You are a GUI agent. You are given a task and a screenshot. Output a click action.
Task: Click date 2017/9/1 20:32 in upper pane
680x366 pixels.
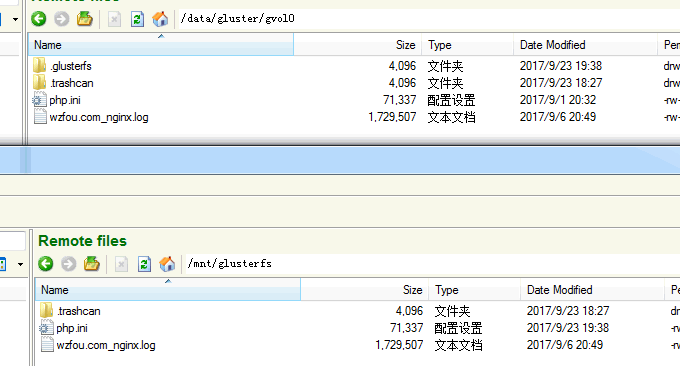coord(558,100)
